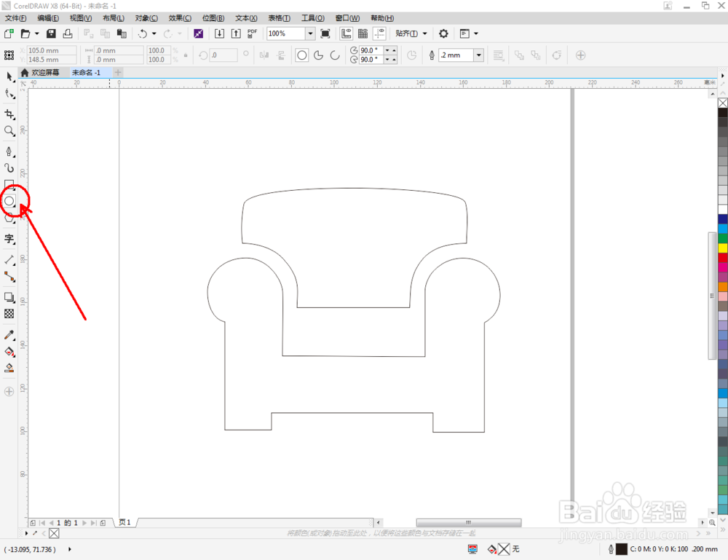Click the Quick customize plus in toolbox
The height and width of the screenshot is (560, 728).
click(x=9, y=392)
